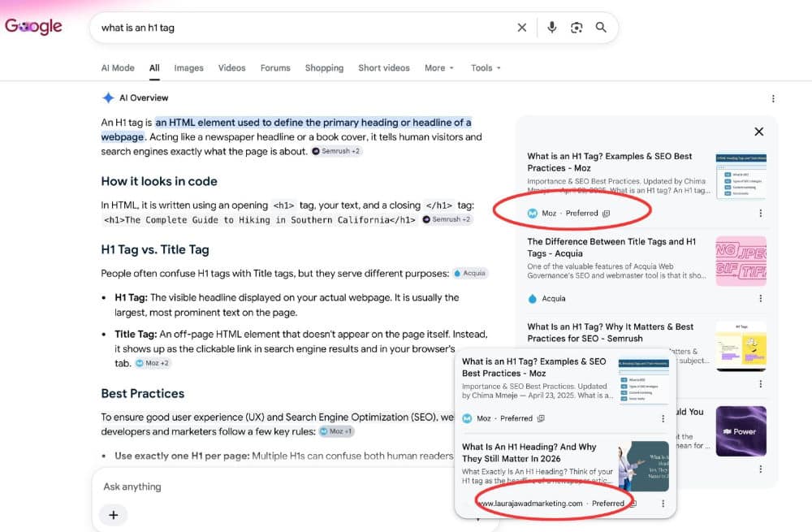Open three-dot menu for Moz panel result
This screenshot has height=532, width=812.
[x=760, y=213]
